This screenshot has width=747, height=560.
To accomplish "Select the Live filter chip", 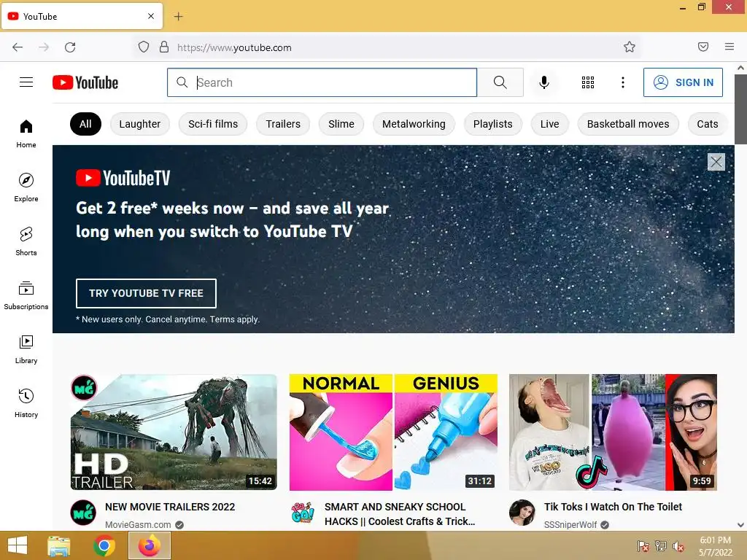I will point(549,124).
